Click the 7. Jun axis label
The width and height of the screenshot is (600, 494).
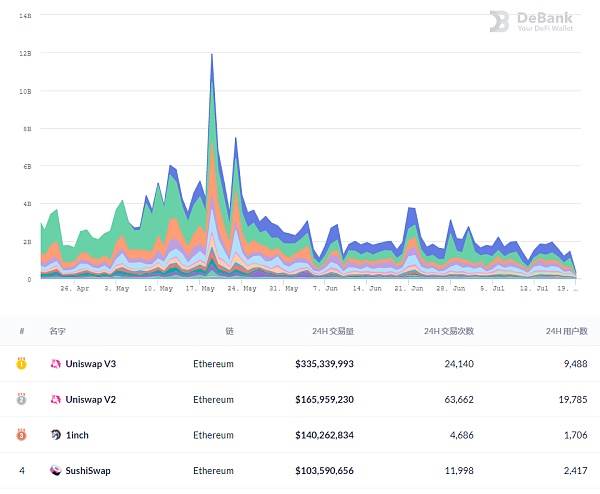325,289
